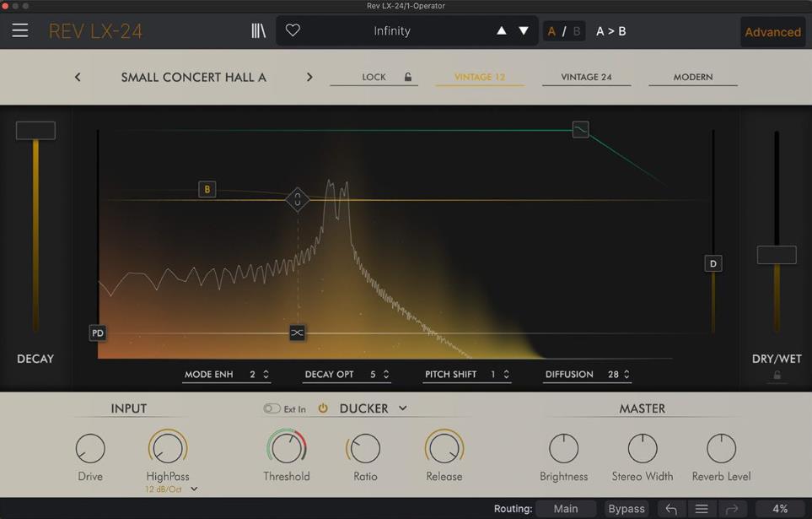Select the VINTAGE 24 mode tab
The image size is (812, 519).
click(586, 77)
